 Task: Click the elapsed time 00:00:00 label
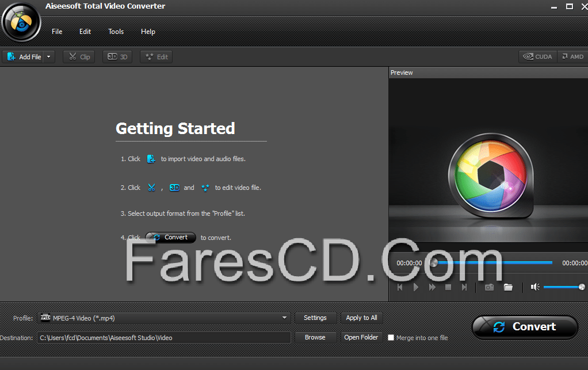click(x=409, y=263)
